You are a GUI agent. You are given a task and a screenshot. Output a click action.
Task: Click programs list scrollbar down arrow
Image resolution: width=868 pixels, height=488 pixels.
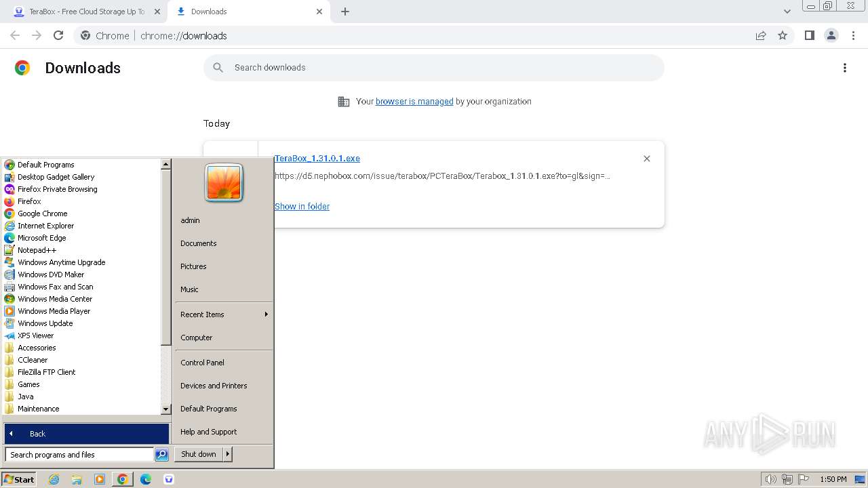point(165,409)
